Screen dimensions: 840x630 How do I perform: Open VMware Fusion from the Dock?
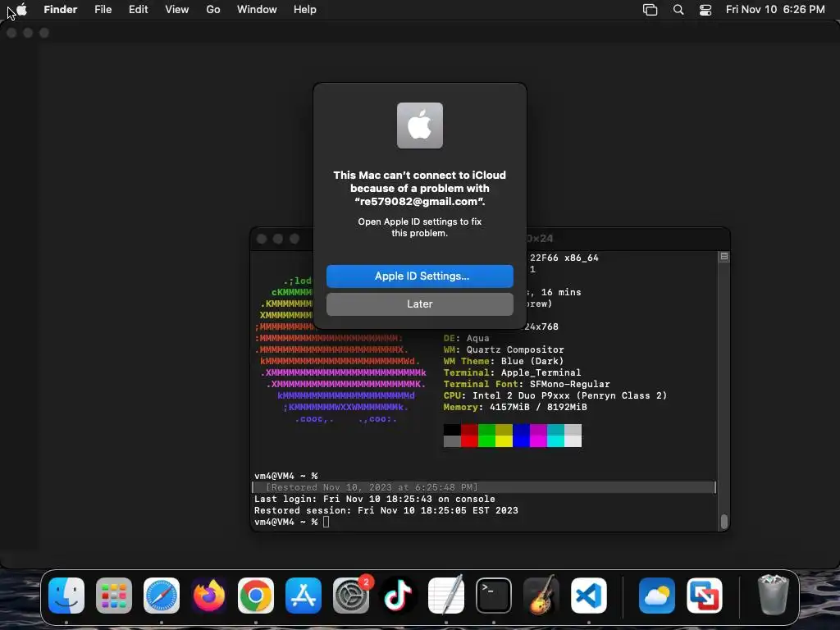point(704,596)
